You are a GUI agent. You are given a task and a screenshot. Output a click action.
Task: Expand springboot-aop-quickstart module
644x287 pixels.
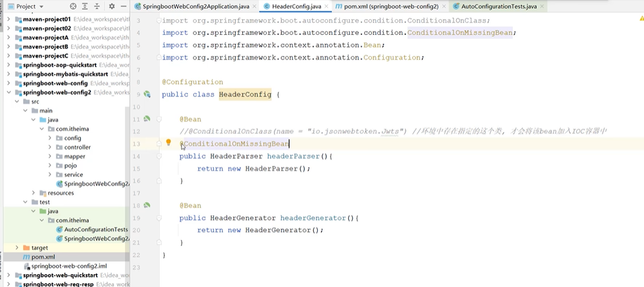(8, 65)
